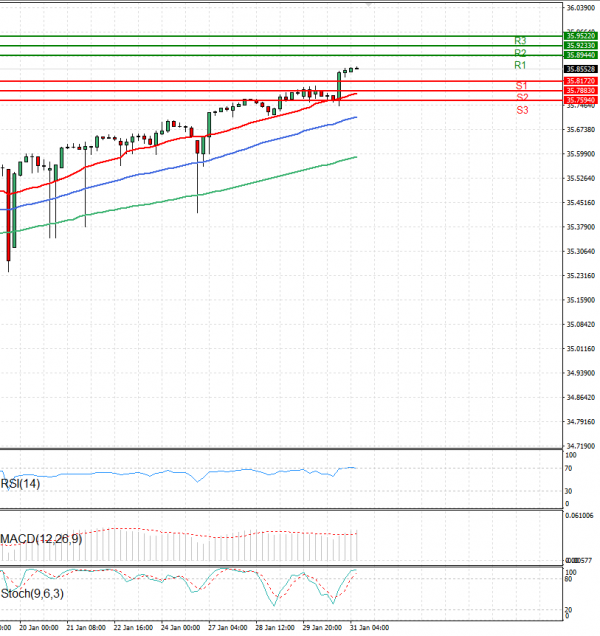Screen dimensions: 600x636
Task: Click the 35.30640 price axis value
Action: (581, 251)
